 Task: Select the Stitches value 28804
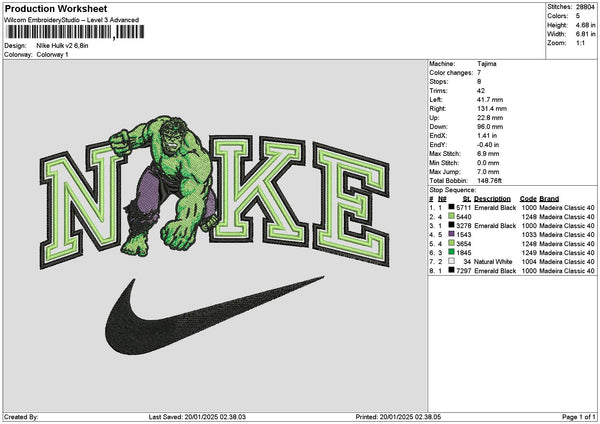585,7
